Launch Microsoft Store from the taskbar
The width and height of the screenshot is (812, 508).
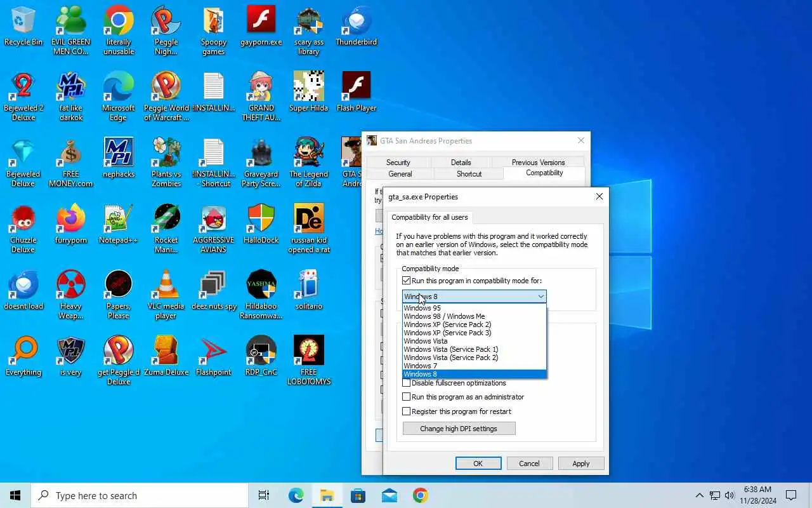(358, 495)
